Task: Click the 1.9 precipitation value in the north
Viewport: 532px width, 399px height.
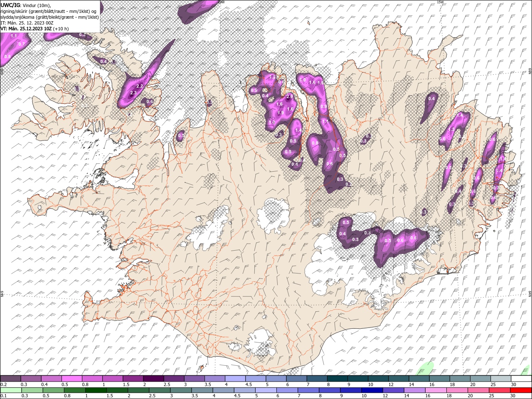Action: click(x=281, y=113)
